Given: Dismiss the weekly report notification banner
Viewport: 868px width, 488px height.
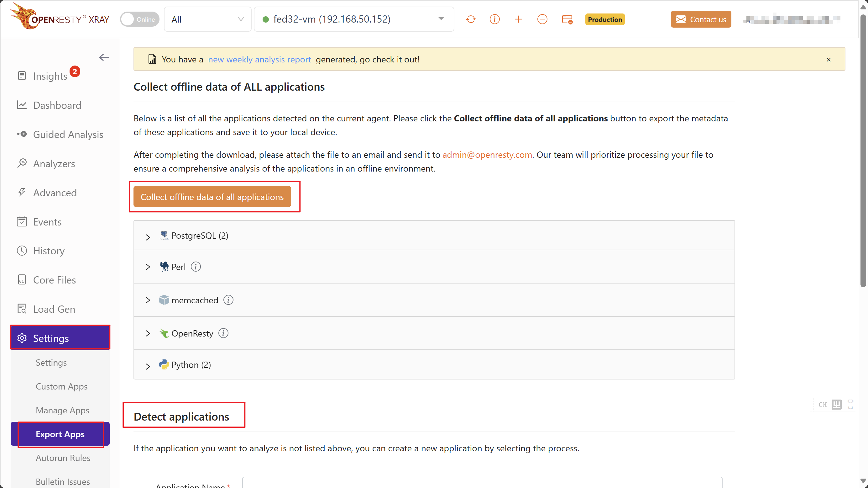Looking at the screenshot, I should 828,60.
